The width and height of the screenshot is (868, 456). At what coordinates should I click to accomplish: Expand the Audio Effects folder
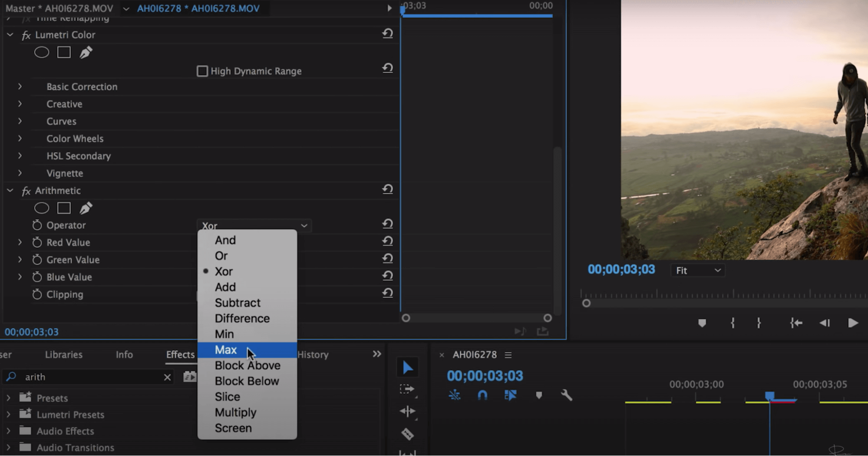[8, 431]
